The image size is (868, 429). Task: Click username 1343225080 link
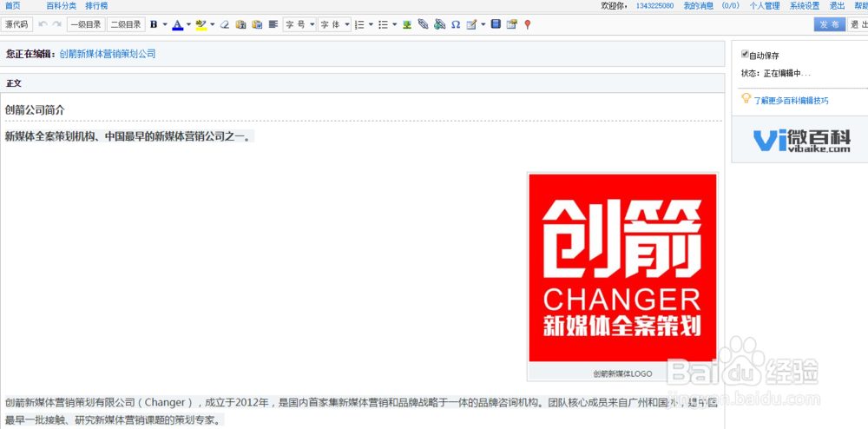(x=654, y=5)
